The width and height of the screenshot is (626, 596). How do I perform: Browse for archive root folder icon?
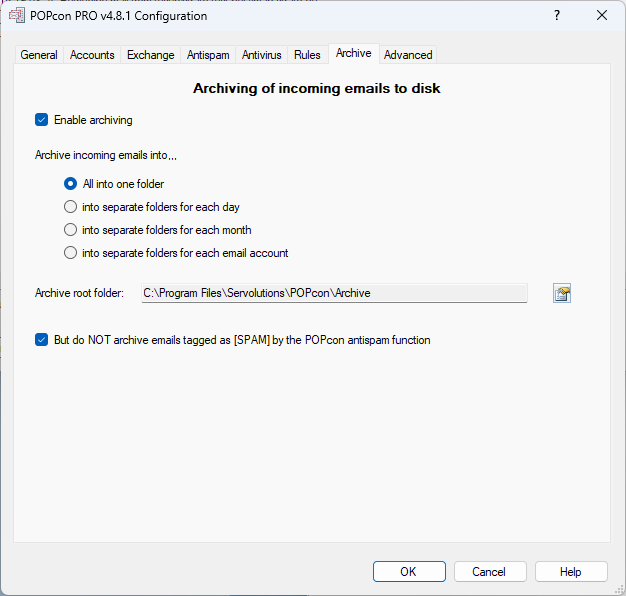[x=562, y=293]
